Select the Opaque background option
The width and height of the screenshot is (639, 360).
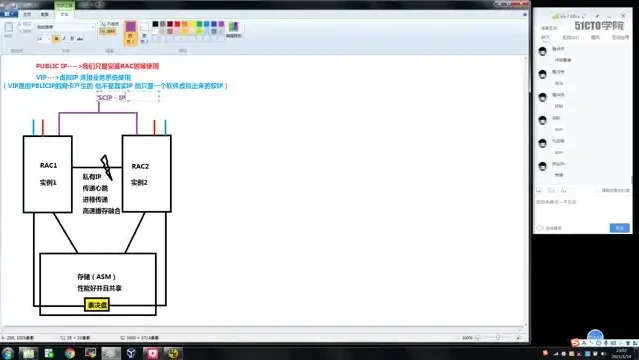click(109, 24)
